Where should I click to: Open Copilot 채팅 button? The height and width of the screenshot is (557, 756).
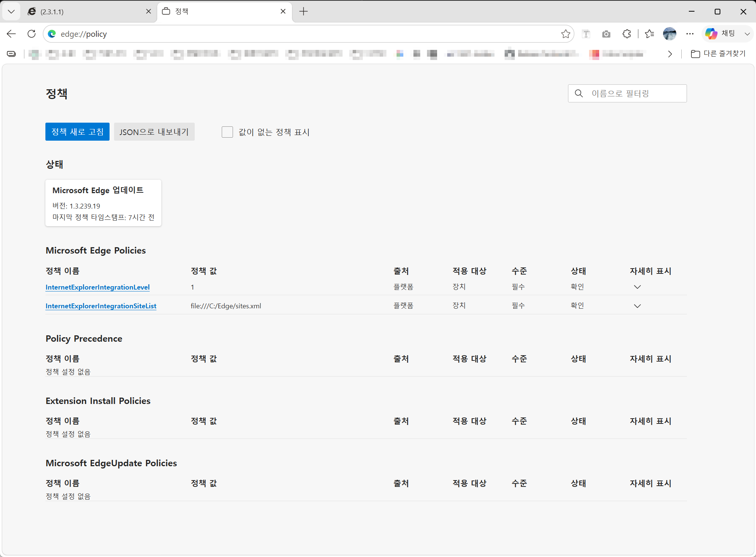[x=720, y=34]
